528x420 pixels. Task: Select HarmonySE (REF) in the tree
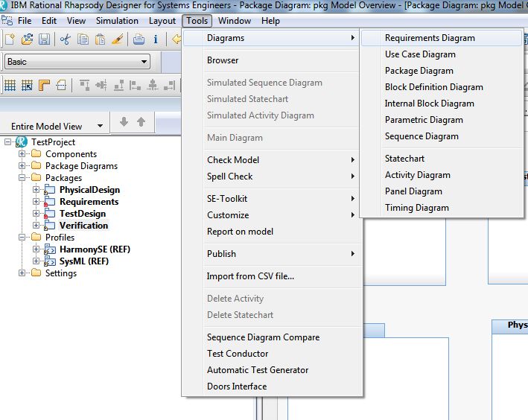point(95,249)
